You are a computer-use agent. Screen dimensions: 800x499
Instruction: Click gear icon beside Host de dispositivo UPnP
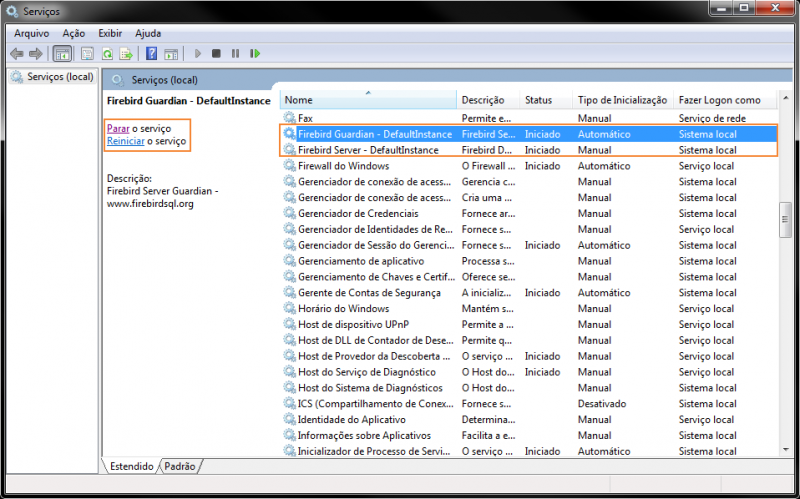coord(289,324)
